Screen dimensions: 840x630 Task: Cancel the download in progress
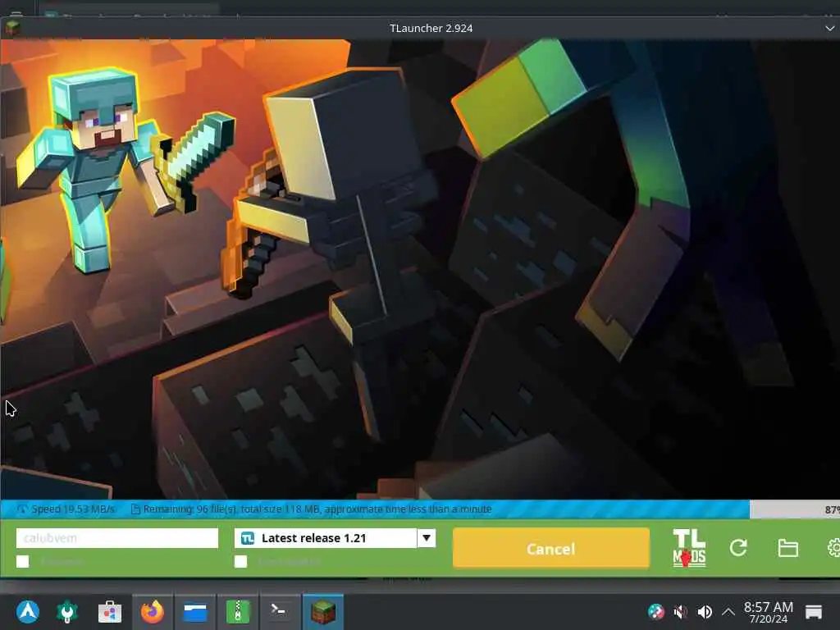pyautogui.click(x=550, y=548)
